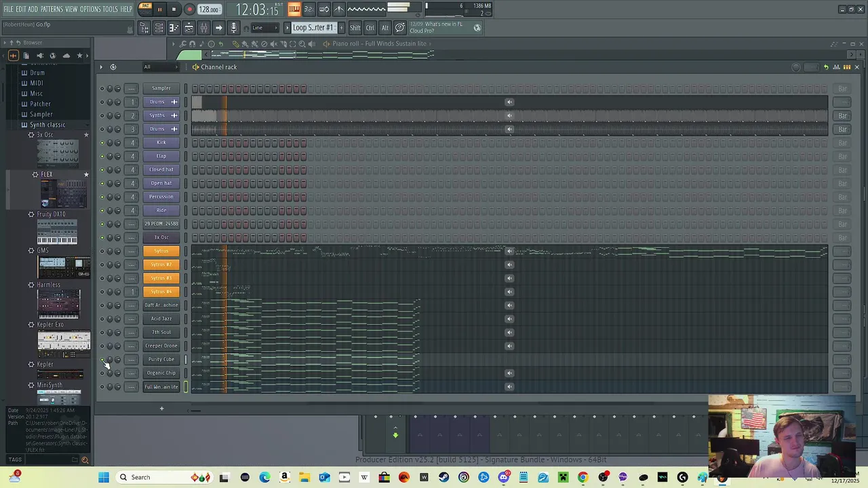Open Chrome from the taskbar
The image size is (868, 488).
click(583, 477)
